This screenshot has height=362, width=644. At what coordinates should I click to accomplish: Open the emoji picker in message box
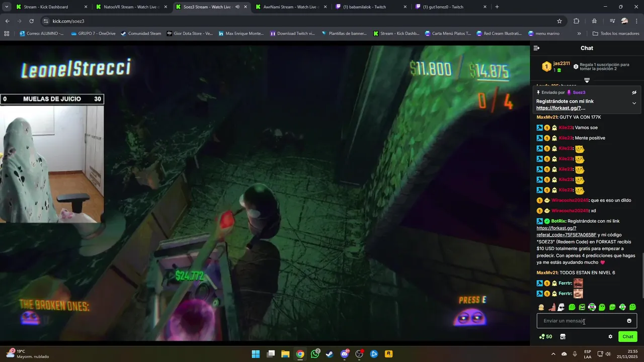pos(629,321)
